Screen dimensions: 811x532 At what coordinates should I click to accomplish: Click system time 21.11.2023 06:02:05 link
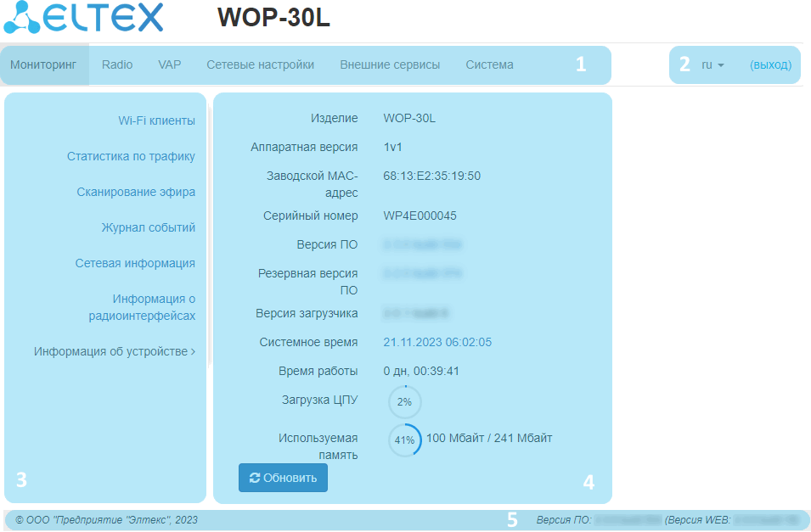[437, 342]
